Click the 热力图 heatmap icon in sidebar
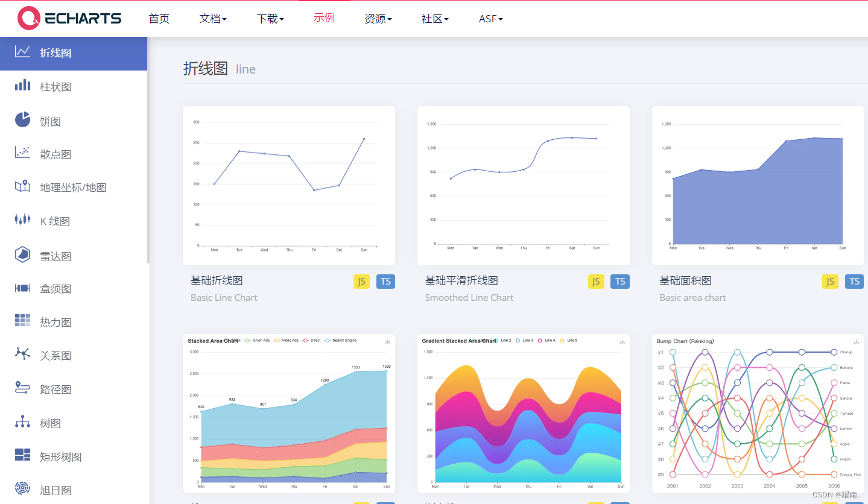 [x=22, y=322]
